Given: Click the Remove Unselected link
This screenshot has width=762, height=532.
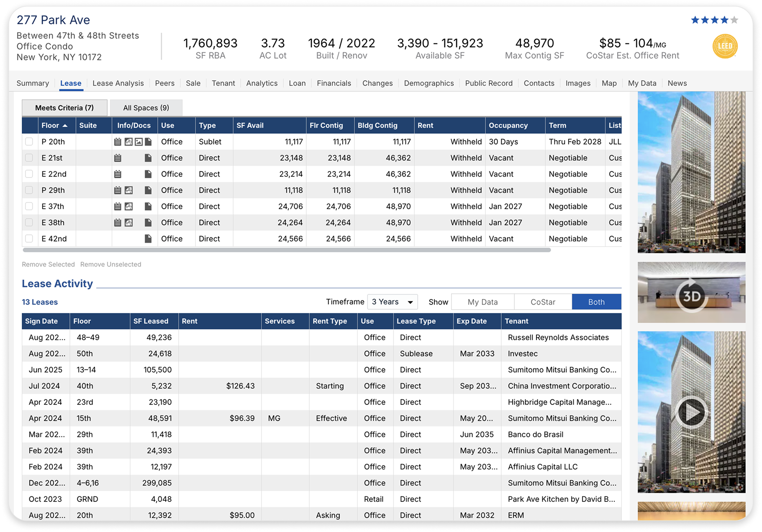Looking at the screenshot, I should (110, 265).
